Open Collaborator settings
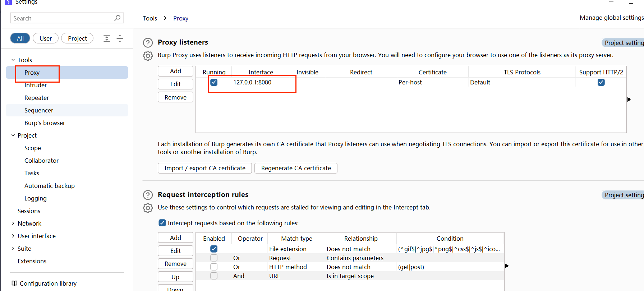This screenshot has width=644, height=291. 41,161
